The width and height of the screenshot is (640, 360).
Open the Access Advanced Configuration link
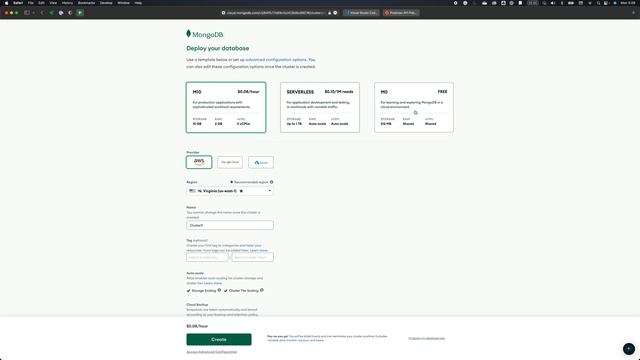pyautogui.click(x=211, y=352)
